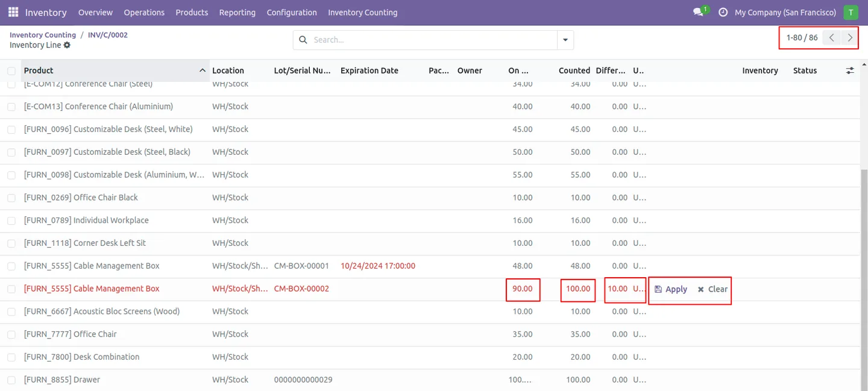This screenshot has width=868, height=391.
Task: Click lot number 0000000000029
Action: [x=303, y=380]
